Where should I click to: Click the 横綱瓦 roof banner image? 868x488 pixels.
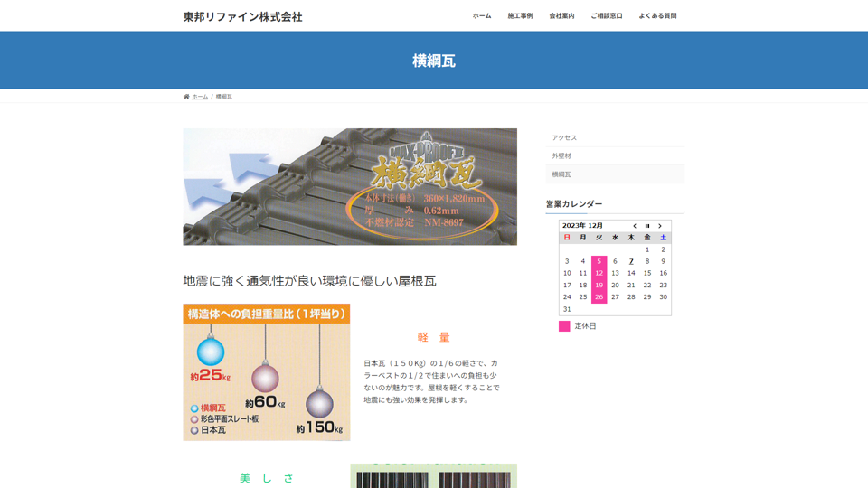pyautogui.click(x=350, y=186)
